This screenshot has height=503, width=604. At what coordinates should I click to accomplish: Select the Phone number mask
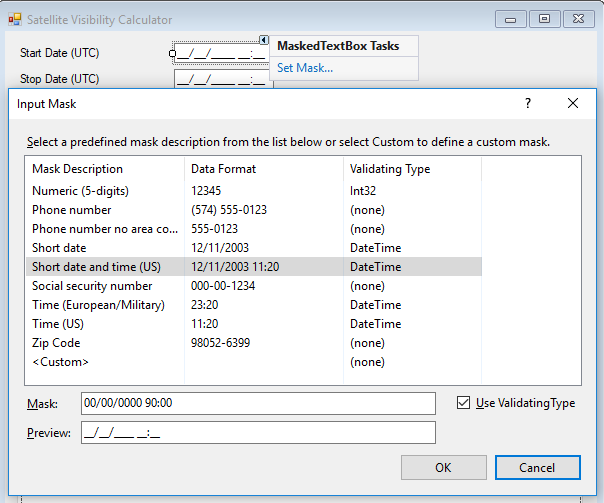72,210
